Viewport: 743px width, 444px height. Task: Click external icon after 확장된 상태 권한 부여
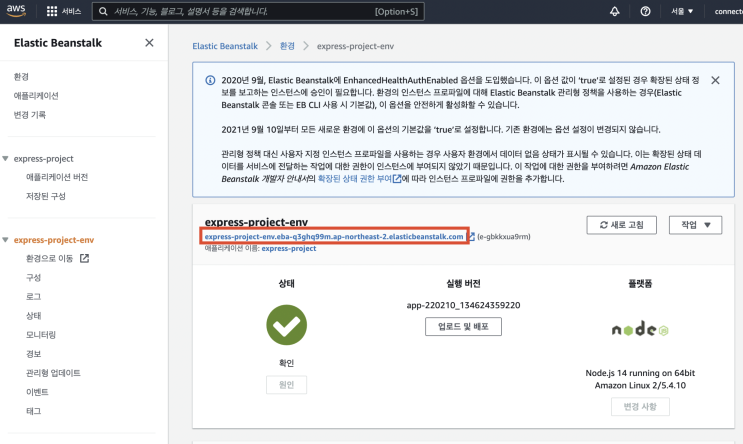397,179
